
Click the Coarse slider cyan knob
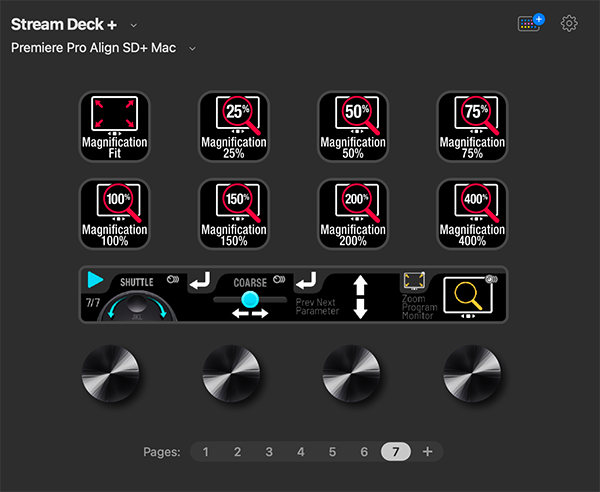(x=250, y=299)
